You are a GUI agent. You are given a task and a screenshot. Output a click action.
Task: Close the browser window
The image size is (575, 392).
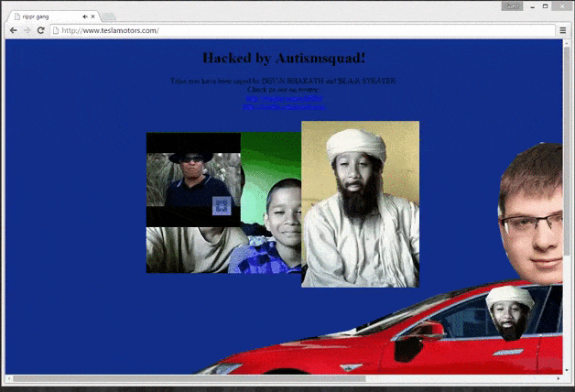[x=563, y=6]
